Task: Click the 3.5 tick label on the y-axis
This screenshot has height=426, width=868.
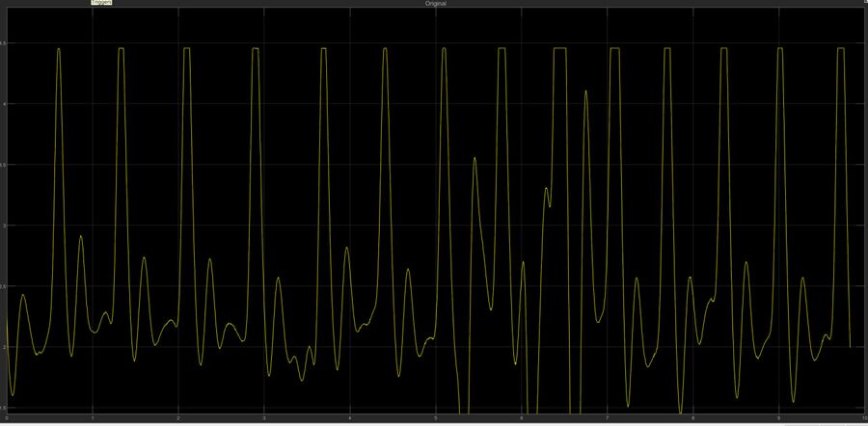Action: [3, 165]
